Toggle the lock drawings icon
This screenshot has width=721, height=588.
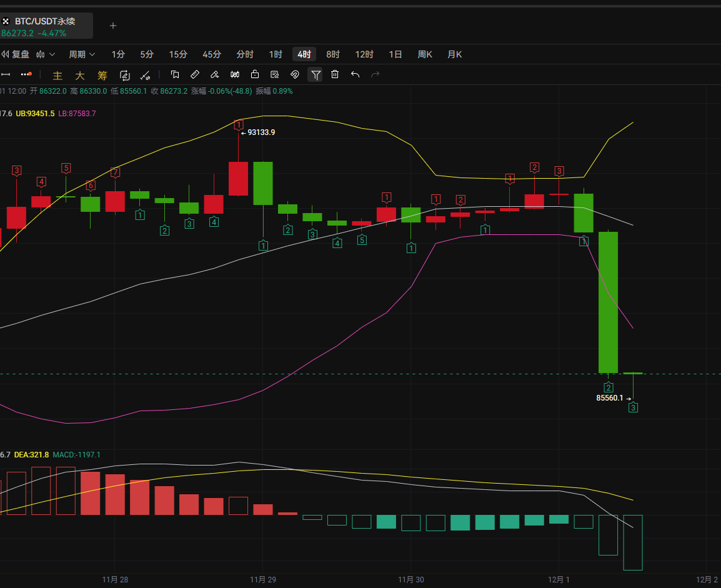pos(255,75)
